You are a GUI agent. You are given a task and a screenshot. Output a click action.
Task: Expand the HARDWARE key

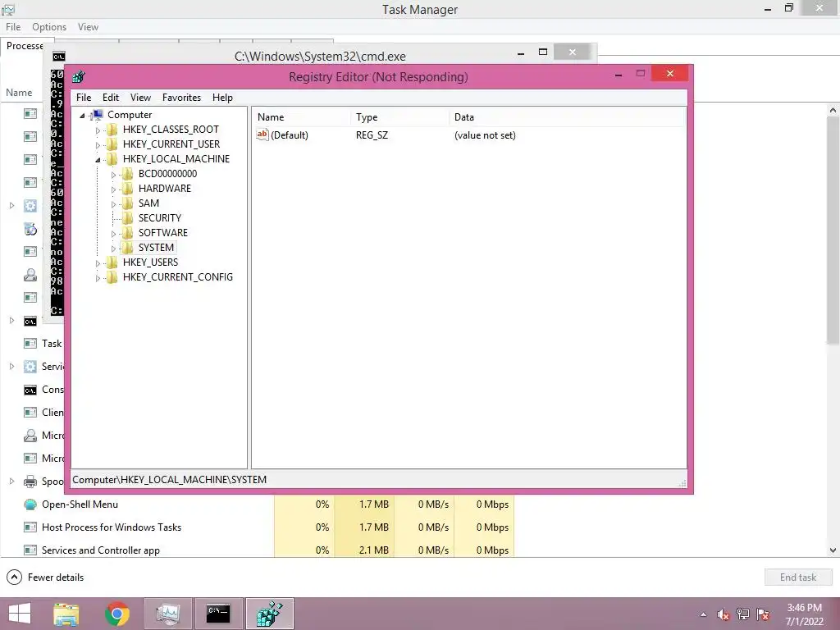click(x=113, y=189)
